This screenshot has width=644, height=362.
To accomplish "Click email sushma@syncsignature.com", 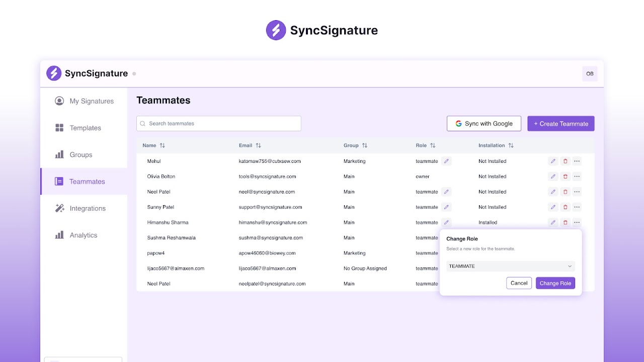I will [x=271, y=238].
